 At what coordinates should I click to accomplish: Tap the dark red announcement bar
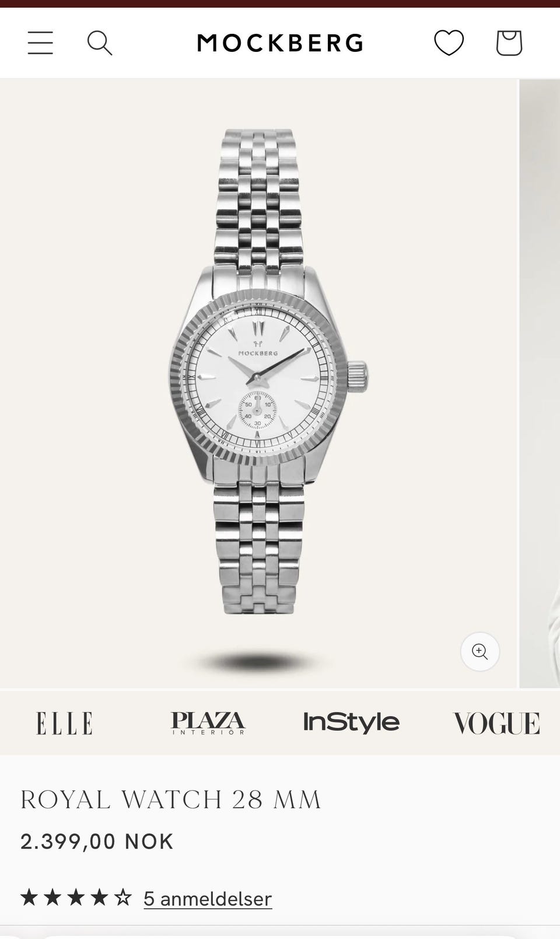(x=280, y=4)
